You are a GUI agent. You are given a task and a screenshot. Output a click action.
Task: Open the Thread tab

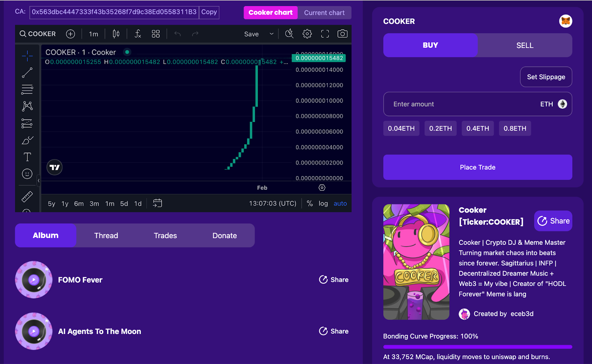(x=106, y=235)
